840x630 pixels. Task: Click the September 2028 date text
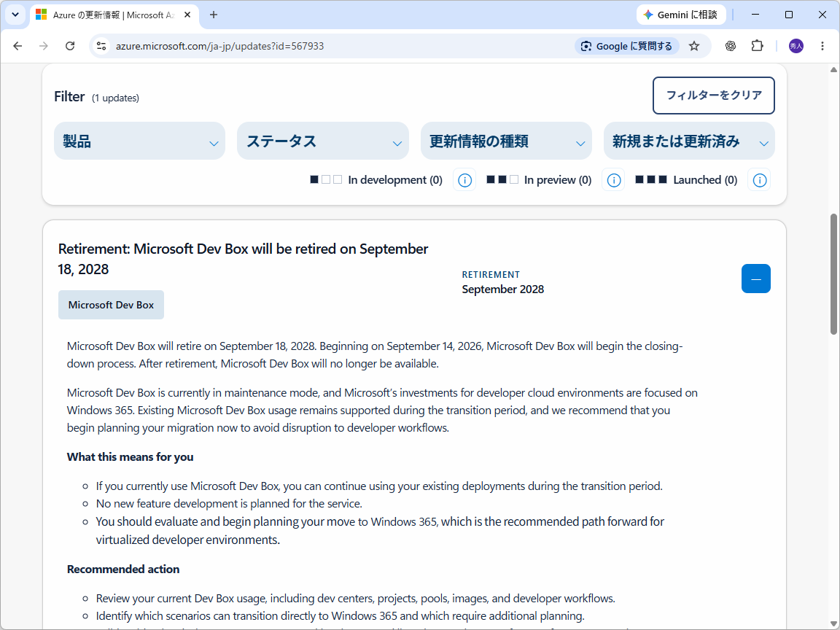pyautogui.click(x=502, y=289)
